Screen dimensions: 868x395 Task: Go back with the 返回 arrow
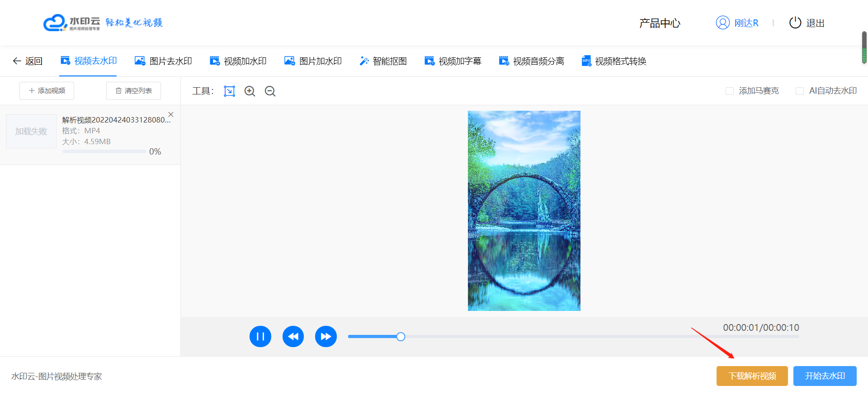(x=28, y=61)
